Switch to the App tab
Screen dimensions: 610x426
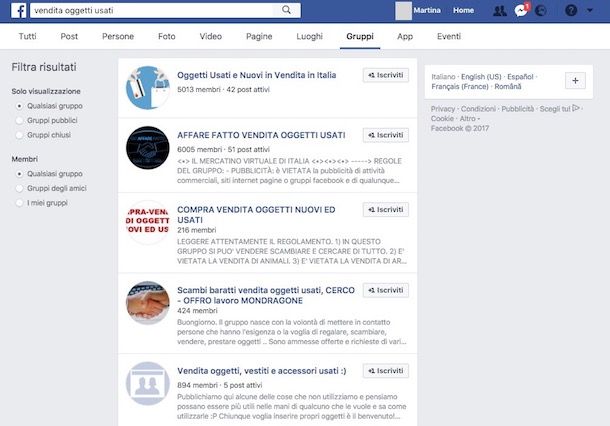point(405,36)
